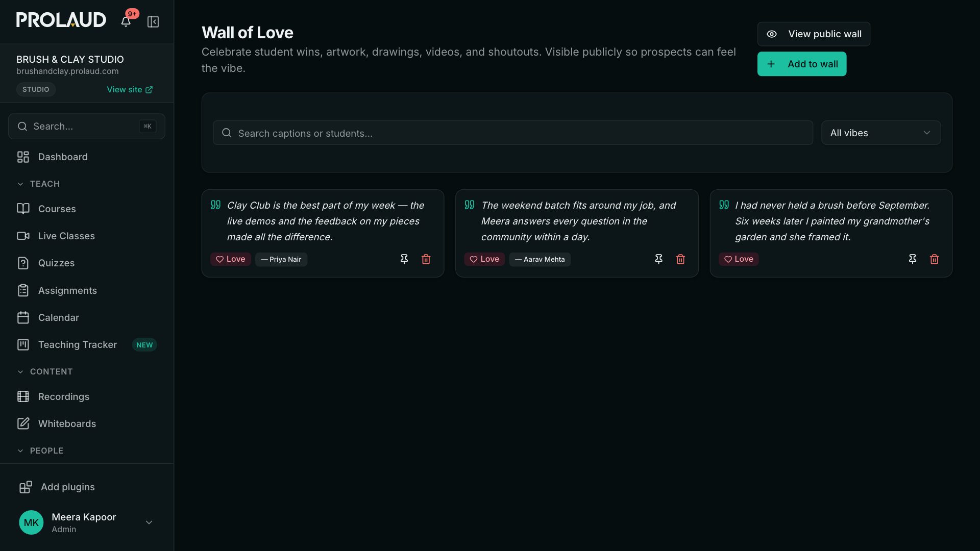980x551 pixels.
Task: Click the Courses book icon
Action: [x=23, y=209]
